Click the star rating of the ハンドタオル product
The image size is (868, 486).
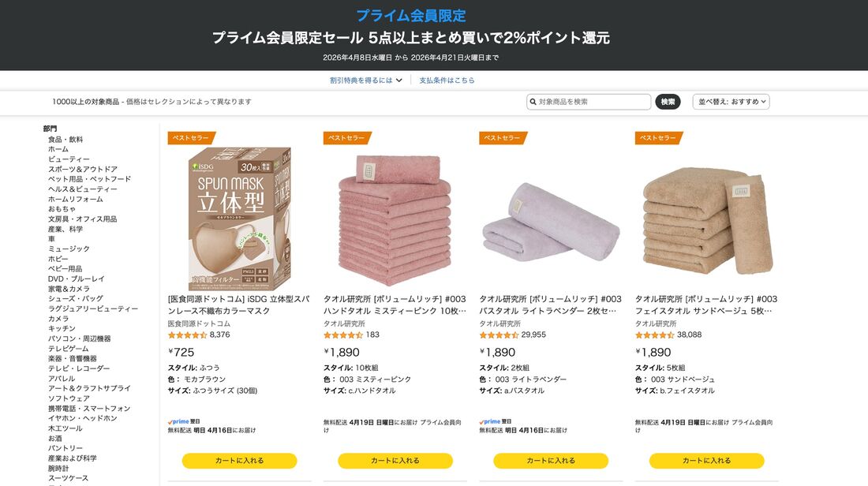(342, 334)
